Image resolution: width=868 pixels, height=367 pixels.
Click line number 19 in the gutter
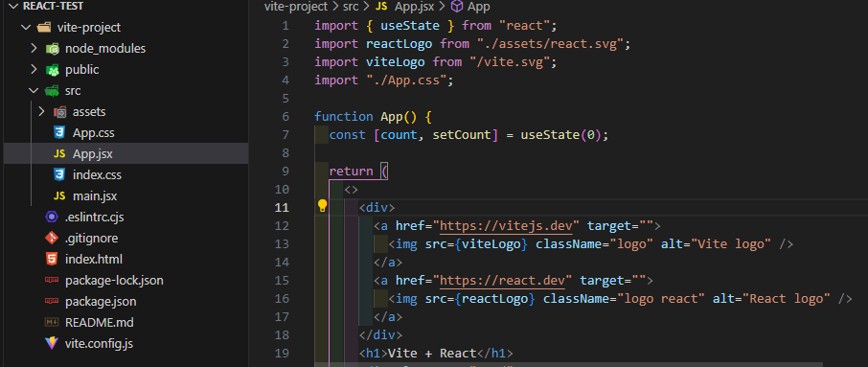282,353
